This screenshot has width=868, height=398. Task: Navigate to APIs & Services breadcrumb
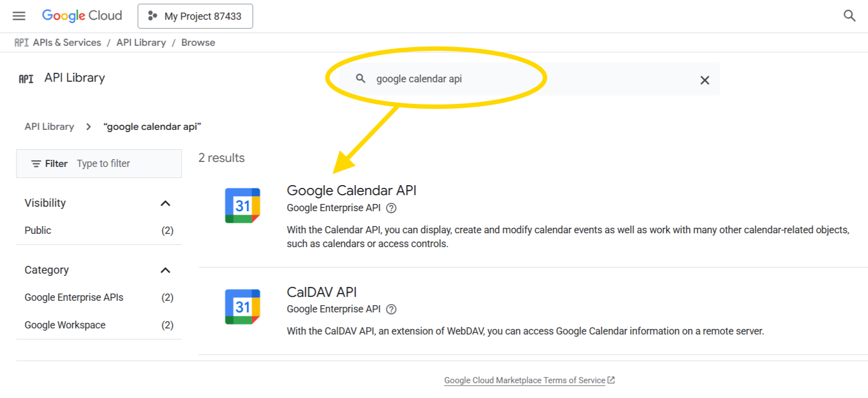click(66, 42)
